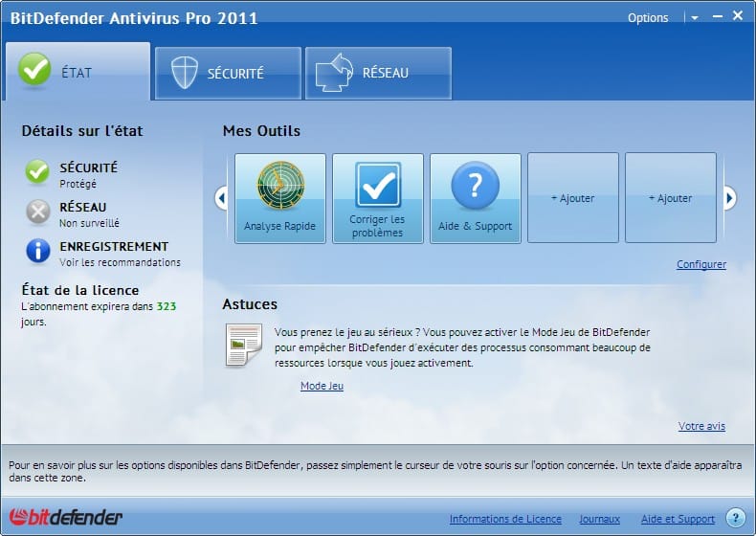The image size is (756, 536).
Task: Open the Journaux link
Action: point(599,519)
